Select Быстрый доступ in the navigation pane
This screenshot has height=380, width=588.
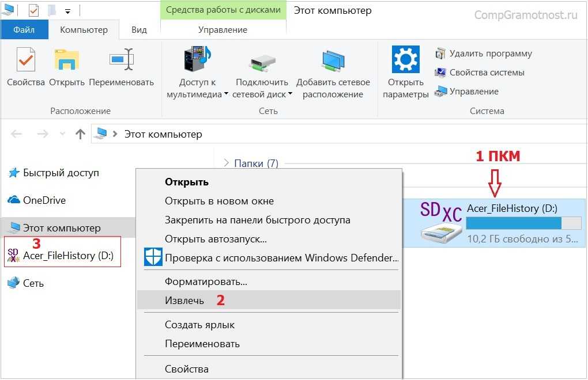[x=61, y=173]
